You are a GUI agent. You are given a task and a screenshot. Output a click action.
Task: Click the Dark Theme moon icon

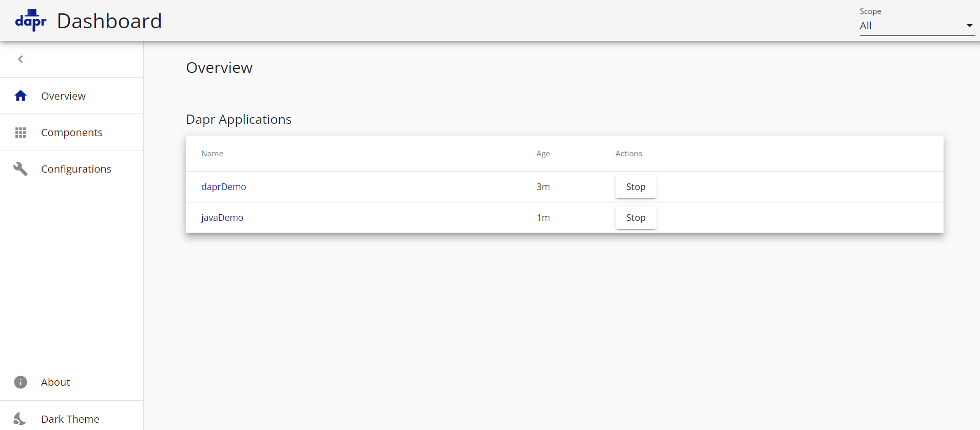[x=20, y=419]
